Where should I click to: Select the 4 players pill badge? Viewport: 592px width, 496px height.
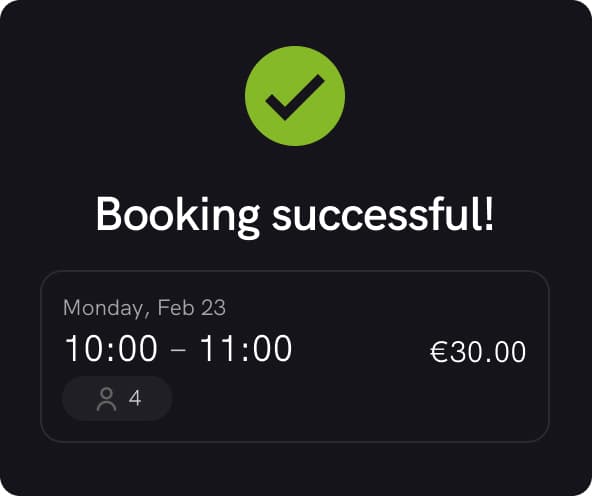pyautogui.click(x=117, y=398)
